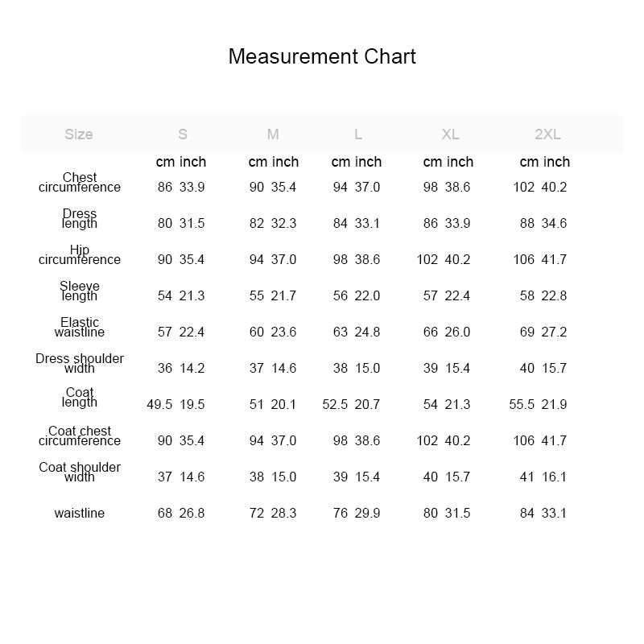The image size is (644, 644).
Task: Select the "Elastic waistline" row label
Action: tap(80, 328)
